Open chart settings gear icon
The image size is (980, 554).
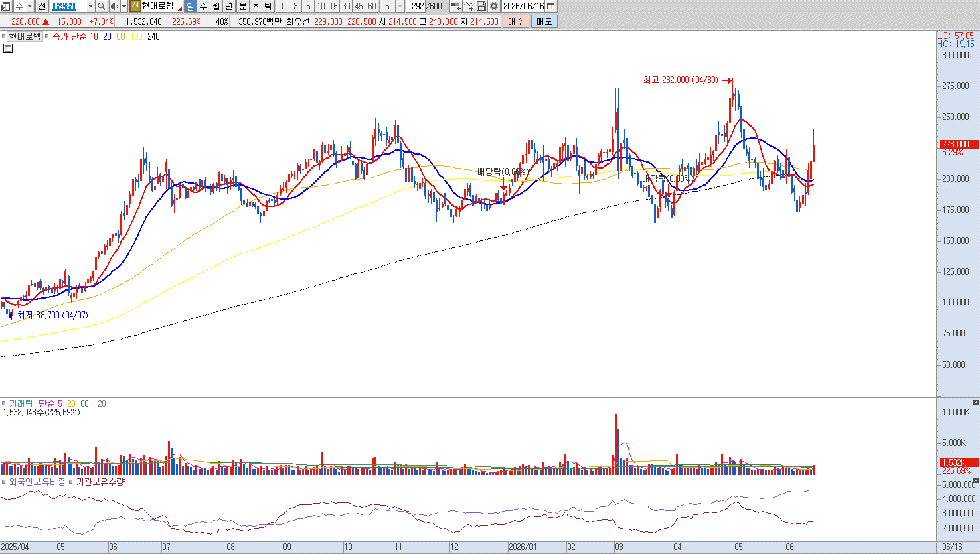(494, 6)
